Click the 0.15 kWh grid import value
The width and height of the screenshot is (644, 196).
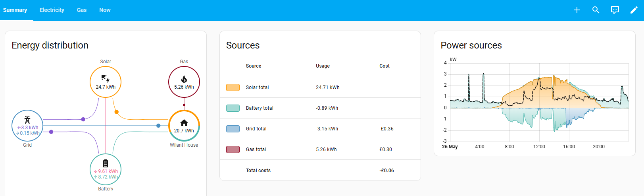pos(28,133)
